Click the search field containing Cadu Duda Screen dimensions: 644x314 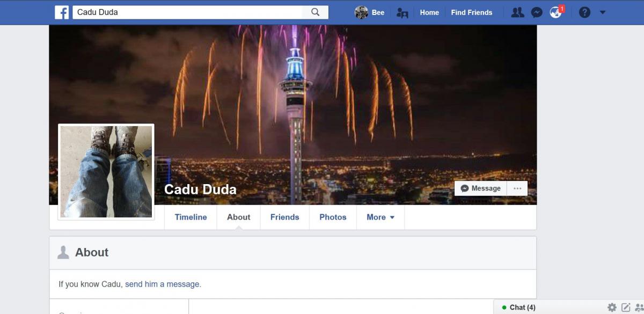tap(188, 12)
